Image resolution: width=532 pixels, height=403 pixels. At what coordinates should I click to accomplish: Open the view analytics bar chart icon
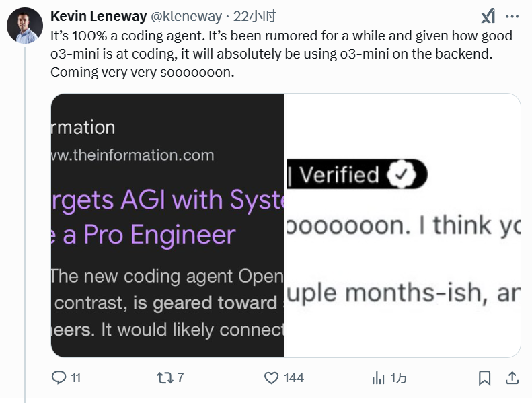pyautogui.click(x=379, y=378)
